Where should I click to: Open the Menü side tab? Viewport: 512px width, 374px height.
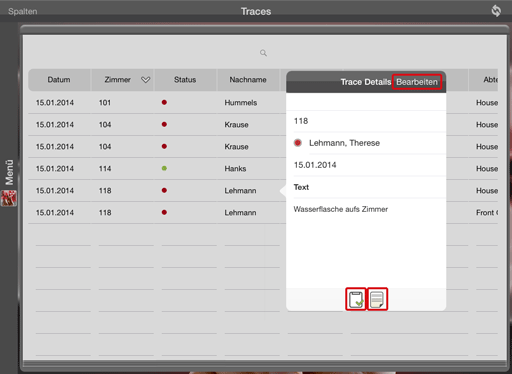point(9,172)
